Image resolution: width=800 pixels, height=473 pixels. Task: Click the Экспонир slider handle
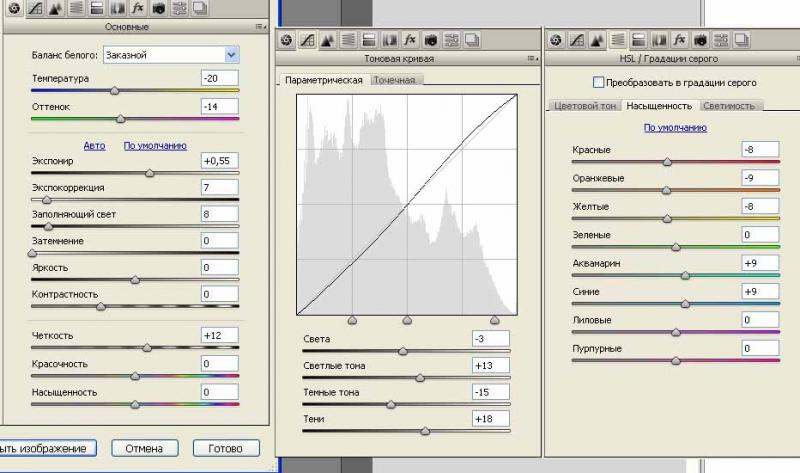(149, 173)
